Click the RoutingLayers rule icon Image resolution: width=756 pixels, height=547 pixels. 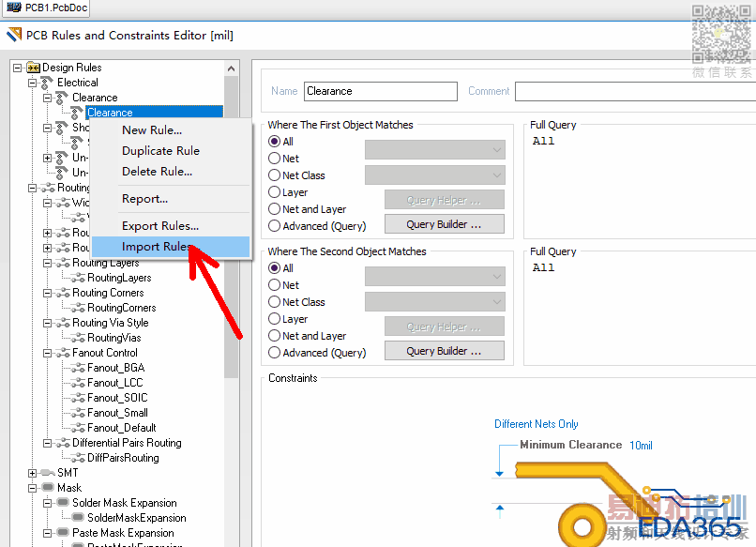[78, 278]
